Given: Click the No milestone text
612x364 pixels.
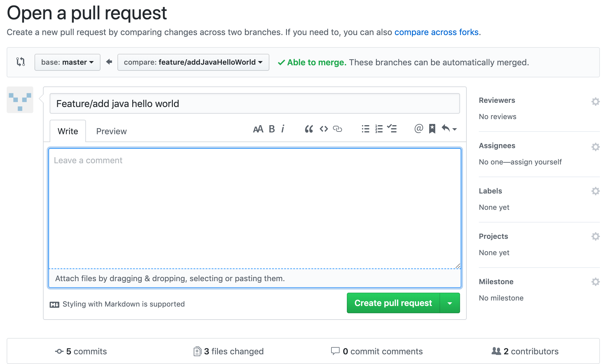Looking at the screenshot, I should [501, 298].
